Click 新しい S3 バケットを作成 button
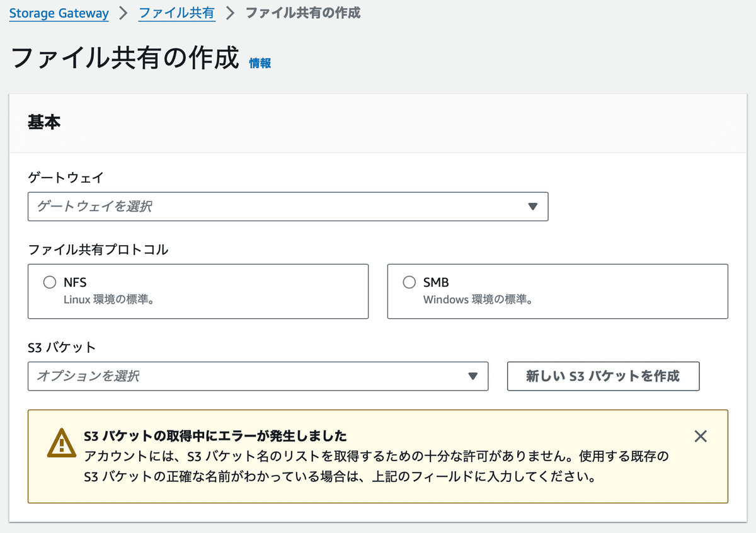The image size is (756, 533). 603,376
